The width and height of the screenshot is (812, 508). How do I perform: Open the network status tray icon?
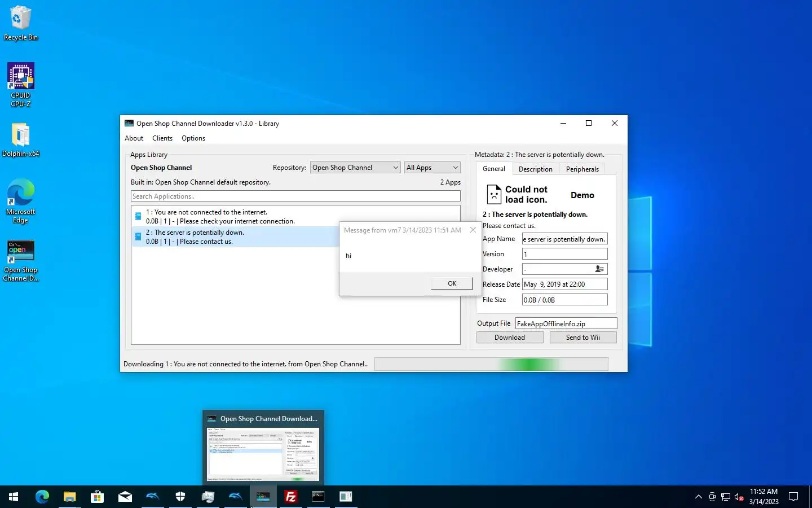pos(726,497)
